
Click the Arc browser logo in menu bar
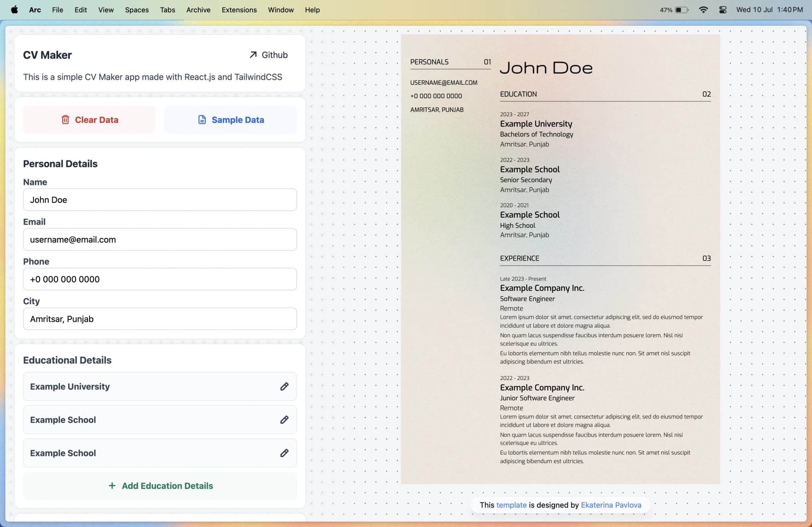(35, 10)
